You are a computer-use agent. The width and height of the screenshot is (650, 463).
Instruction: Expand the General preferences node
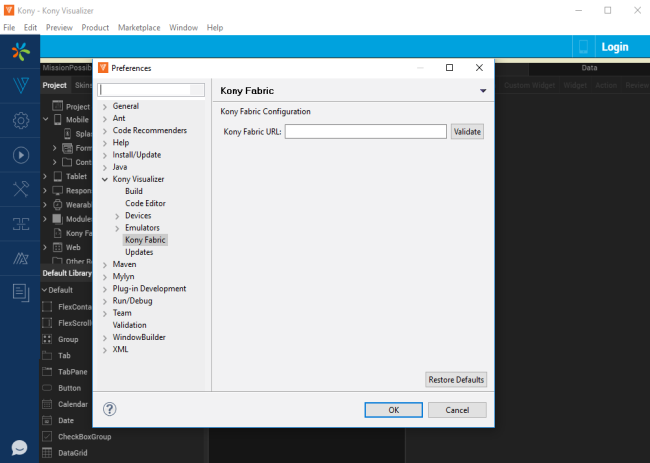pos(105,107)
